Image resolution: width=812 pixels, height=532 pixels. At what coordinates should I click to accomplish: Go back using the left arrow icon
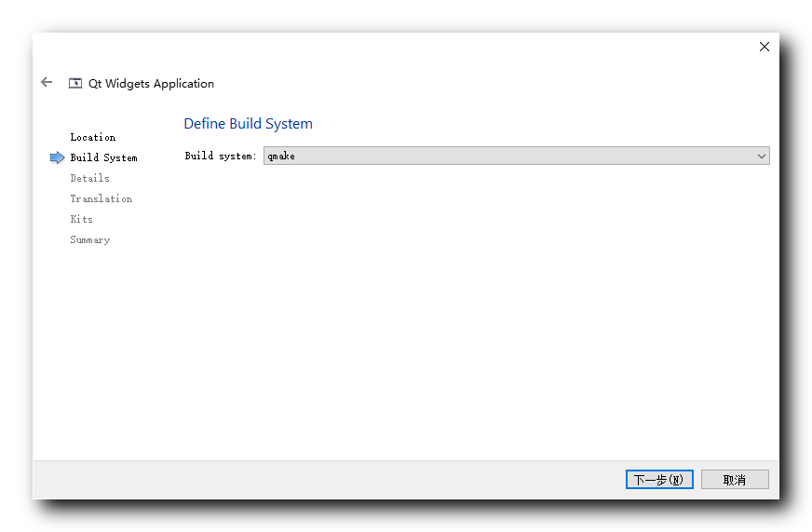point(47,82)
